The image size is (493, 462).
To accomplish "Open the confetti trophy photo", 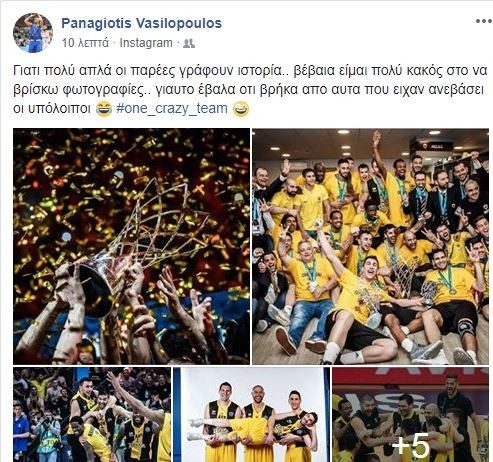I will coord(131,246).
